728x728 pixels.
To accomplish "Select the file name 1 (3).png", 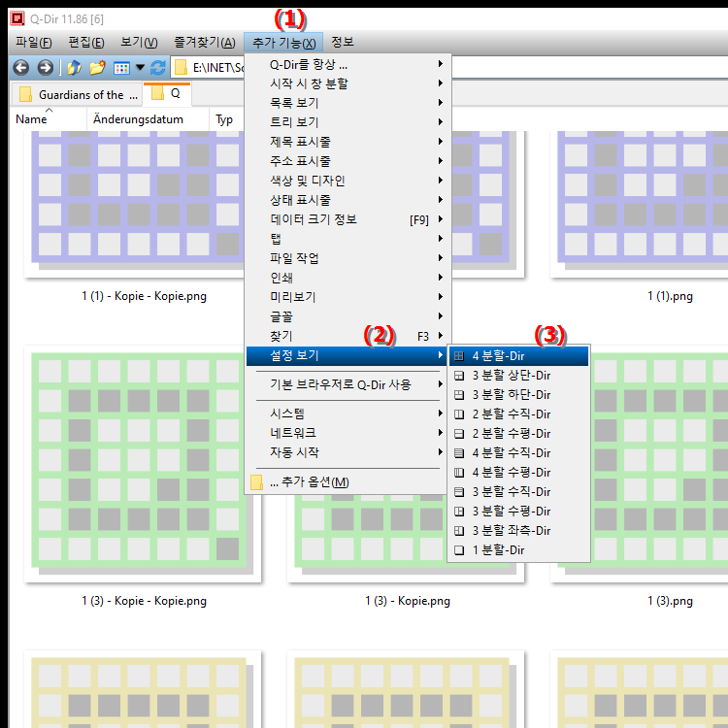I will pos(670,601).
